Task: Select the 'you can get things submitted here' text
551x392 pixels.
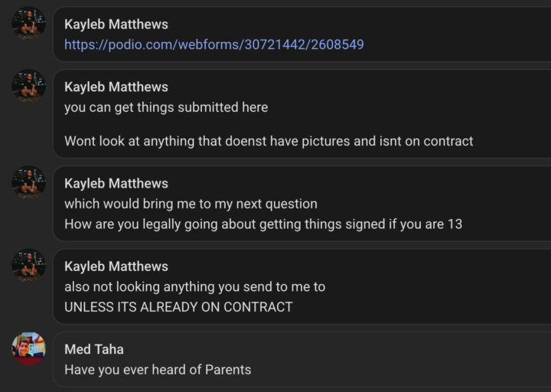Action: 166,107
